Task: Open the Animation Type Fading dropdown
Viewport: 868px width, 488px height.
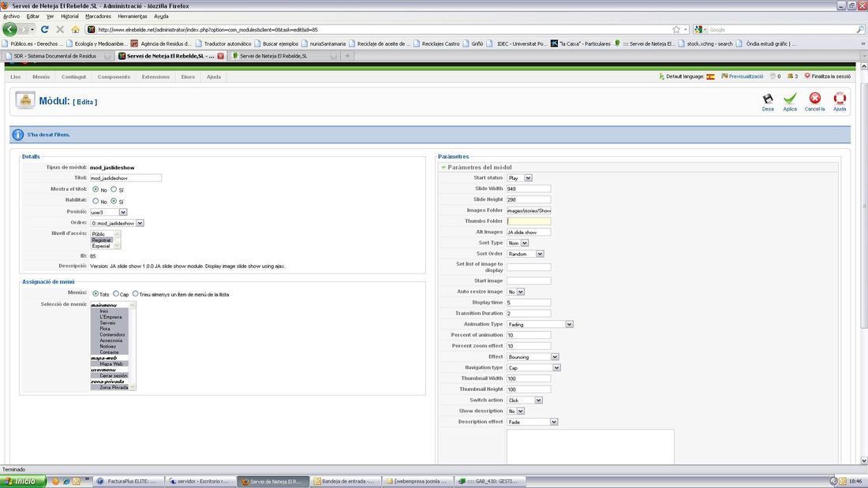Action: pyautogui.click(x=540, y=324)
